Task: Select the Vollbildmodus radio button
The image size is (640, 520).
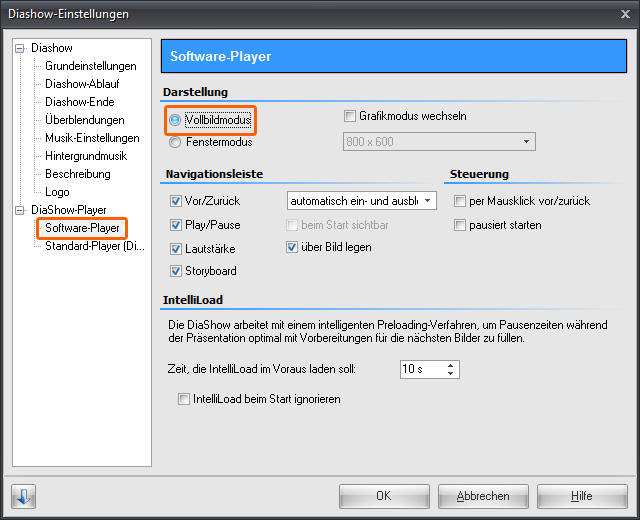Action: pos(176,120)
